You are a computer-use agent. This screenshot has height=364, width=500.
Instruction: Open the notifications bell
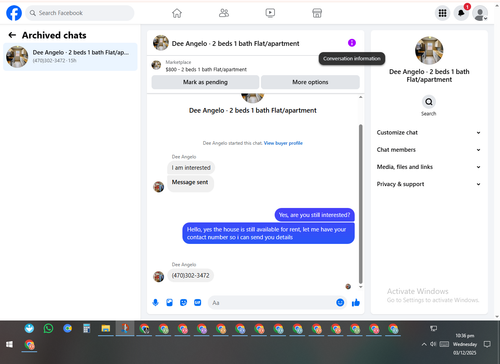[461, 13]
